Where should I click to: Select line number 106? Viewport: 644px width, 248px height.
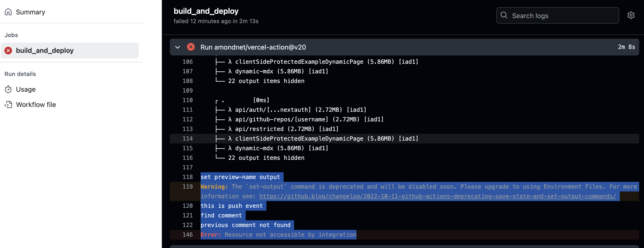tap(187, 62)
